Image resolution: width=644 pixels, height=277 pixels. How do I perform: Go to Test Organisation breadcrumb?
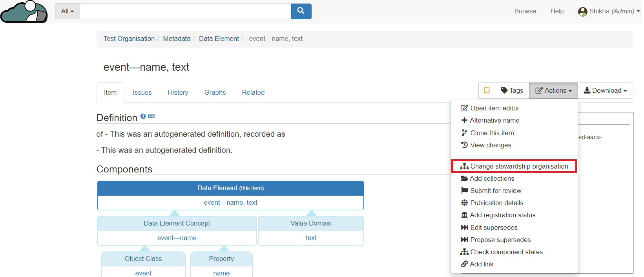pyautogui.click(x=129, y=39)
